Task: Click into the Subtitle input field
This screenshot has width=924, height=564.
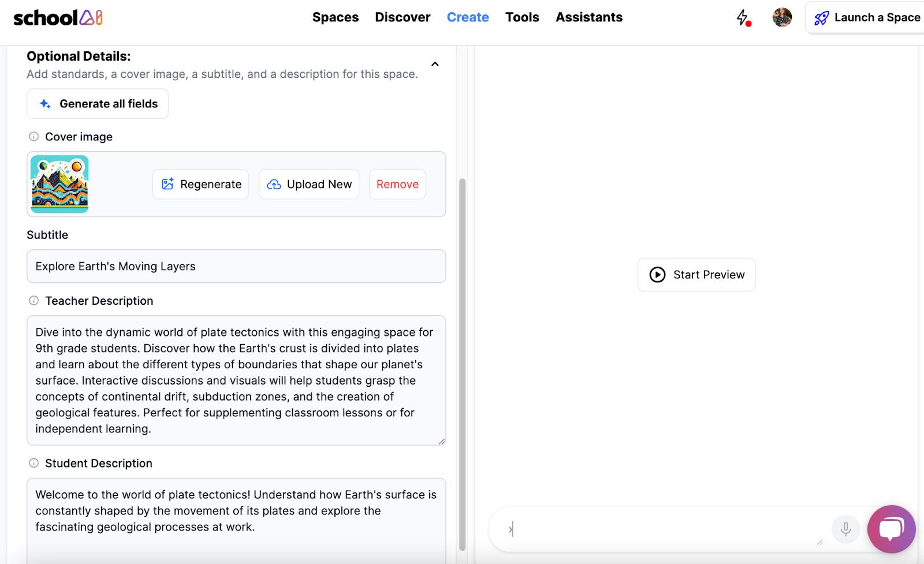Action: point(236,266)
